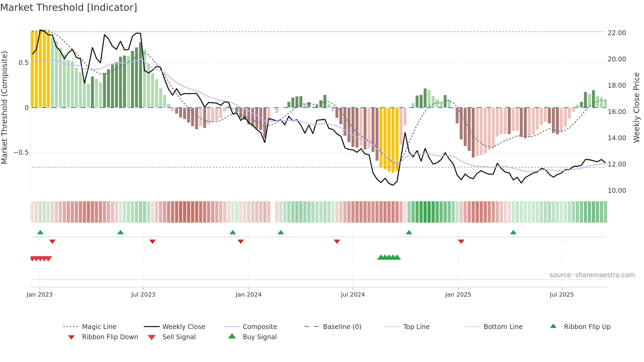Toggle the Composite legend entry
The image size is (644, 362).
tap(250, 327)
